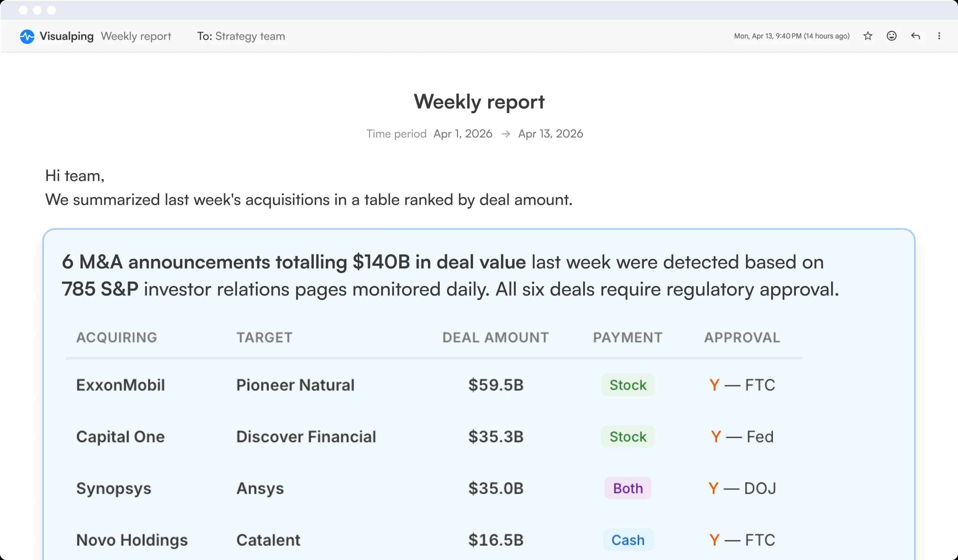Click the $35.3B deal amount
Viewport: 958px width, 560px height.
(496, 437)
